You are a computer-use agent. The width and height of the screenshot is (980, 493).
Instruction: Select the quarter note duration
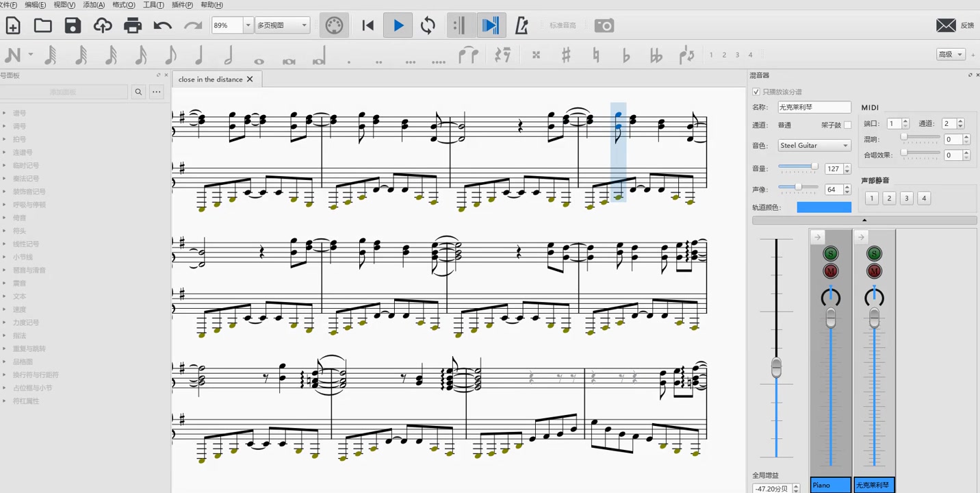point(198,55)
